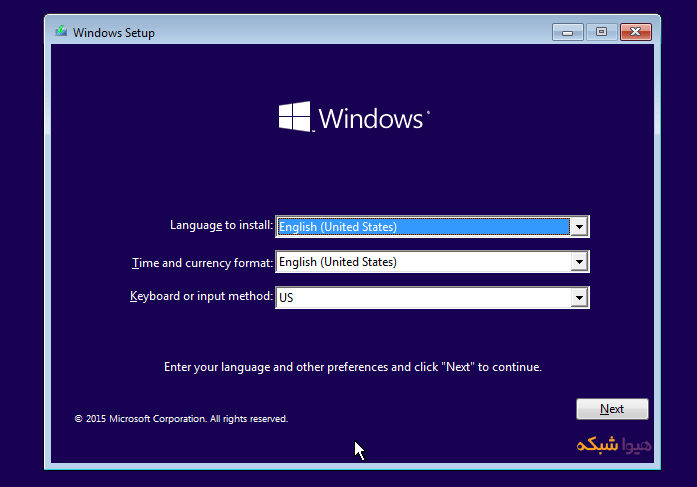The width and height of the screenshot is (697, 487).
Task: Click the Microsoft Corporation copyright text
Action: (x=181, y=419)
